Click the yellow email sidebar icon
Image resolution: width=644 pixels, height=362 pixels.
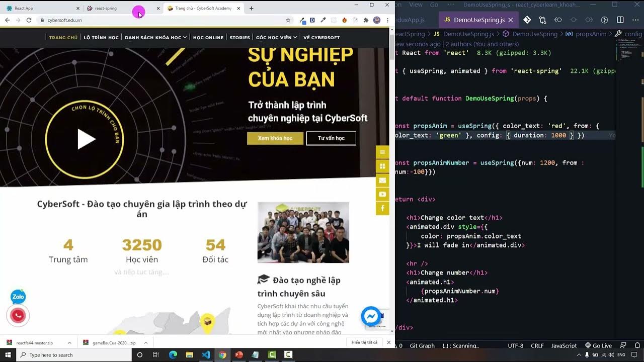point(382,180)
